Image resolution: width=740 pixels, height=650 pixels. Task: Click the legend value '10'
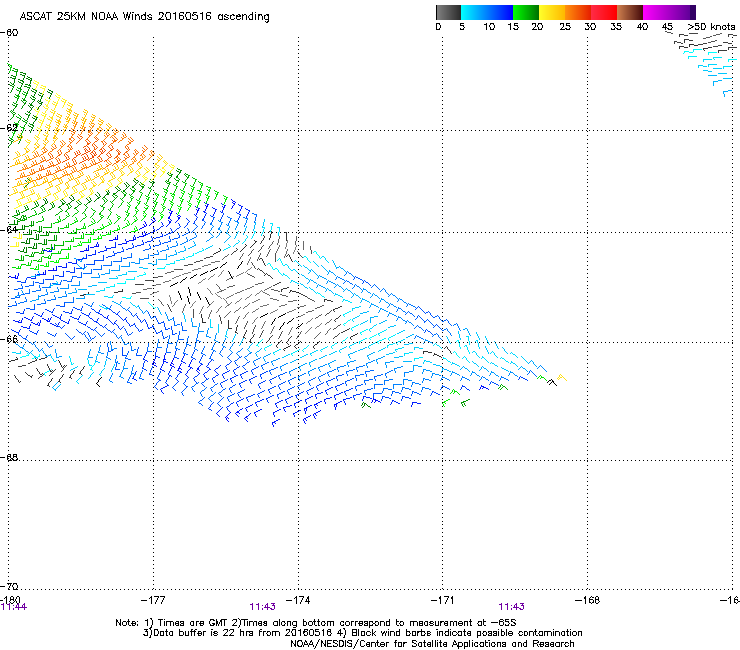pos(489,27)
